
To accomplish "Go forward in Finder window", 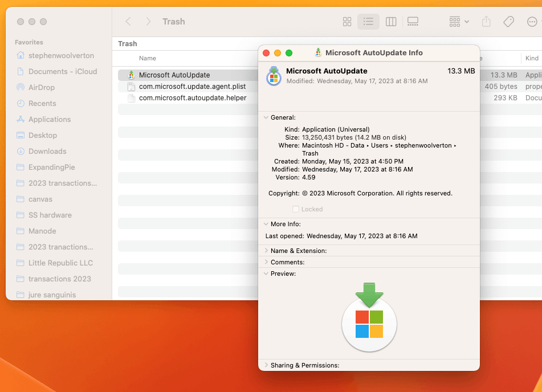I will 148,22.
